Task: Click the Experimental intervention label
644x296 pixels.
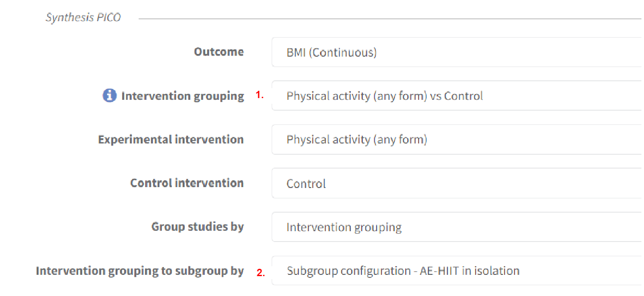Action: [x=171, y=140]
